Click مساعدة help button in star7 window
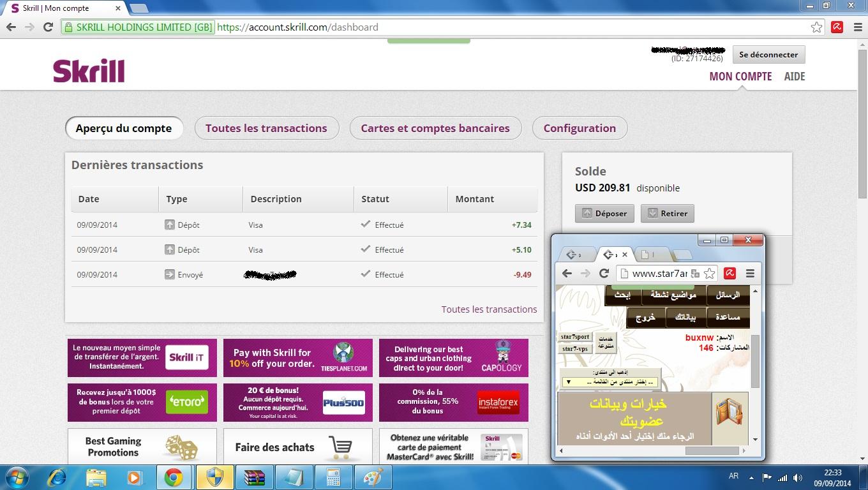 tap(728, 317)
